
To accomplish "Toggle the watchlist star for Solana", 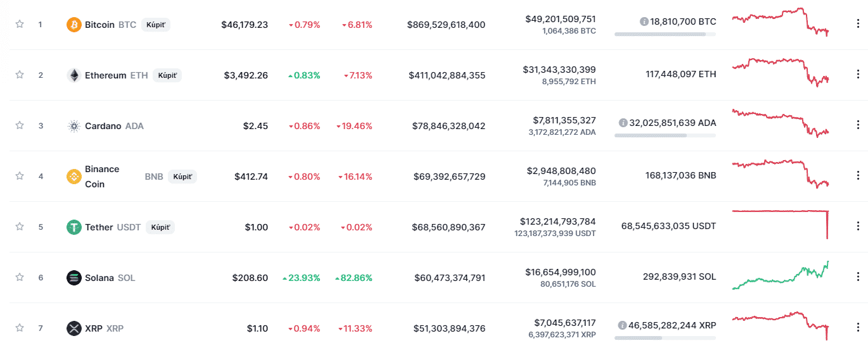I will pos(20,277).
